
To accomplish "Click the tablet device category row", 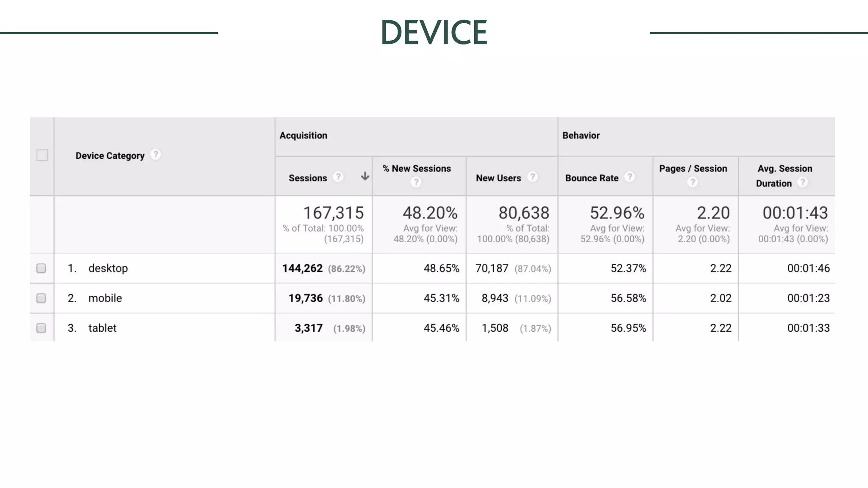I will coord(102,328).
